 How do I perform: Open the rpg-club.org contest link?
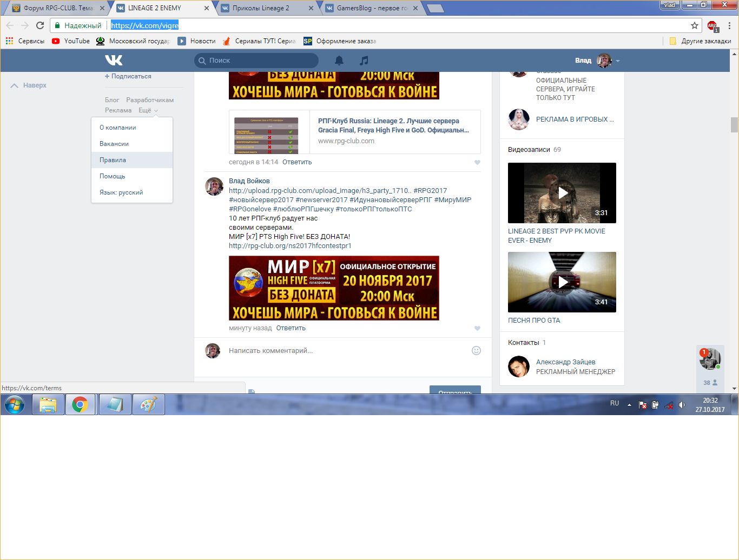coord(290,246)
